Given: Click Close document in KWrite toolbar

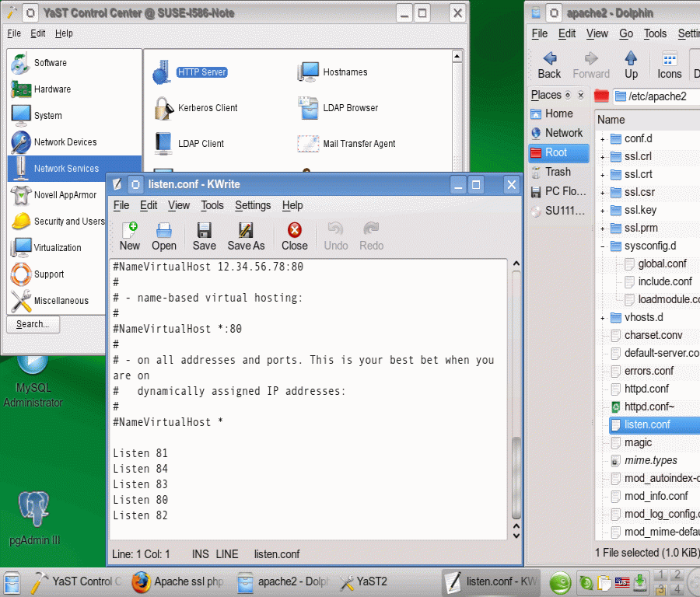Looking at the screenshot, I should [295, 236].
